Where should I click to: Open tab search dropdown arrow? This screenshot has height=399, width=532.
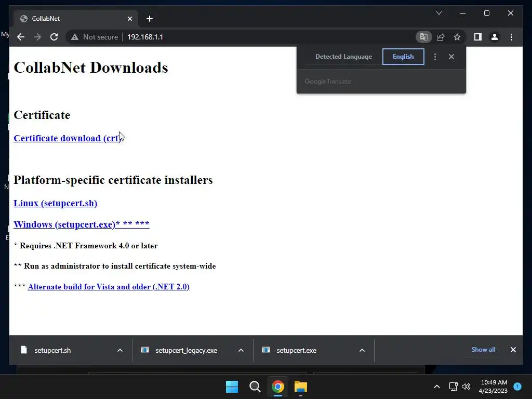coord(438,13)
